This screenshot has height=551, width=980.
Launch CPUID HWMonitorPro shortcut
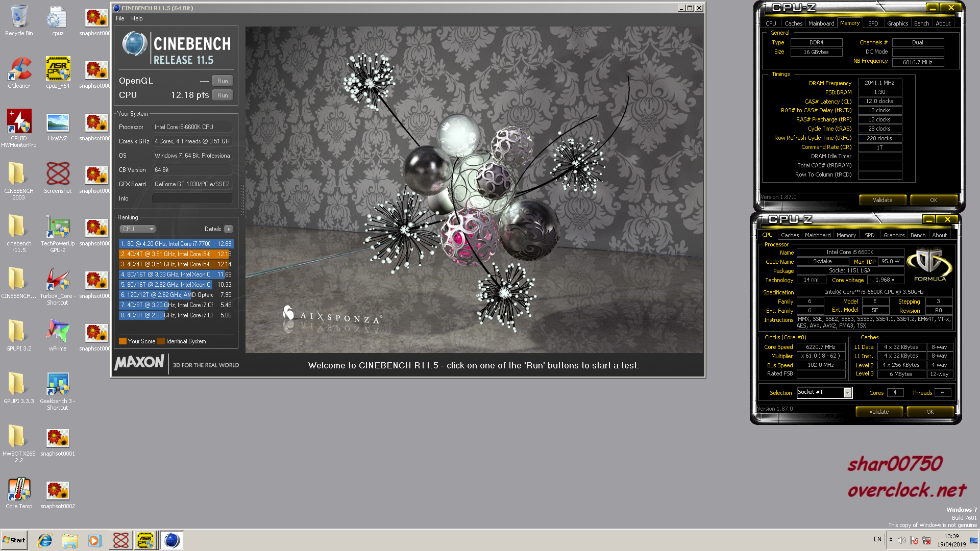(x=19, y=129)
